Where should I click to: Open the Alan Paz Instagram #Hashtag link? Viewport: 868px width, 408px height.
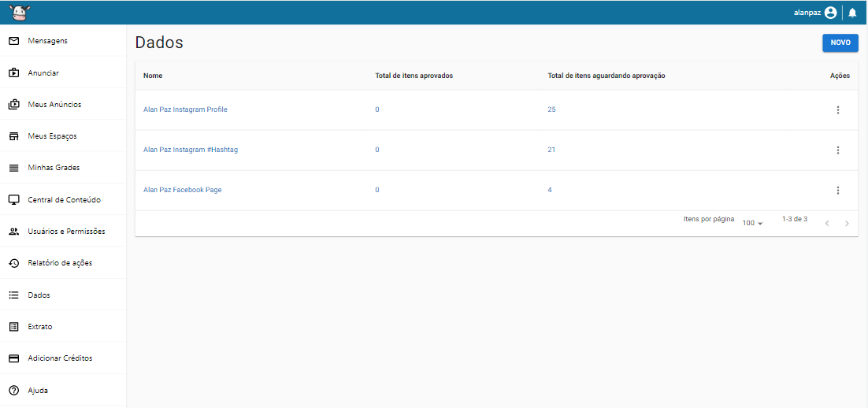point(191,150)
